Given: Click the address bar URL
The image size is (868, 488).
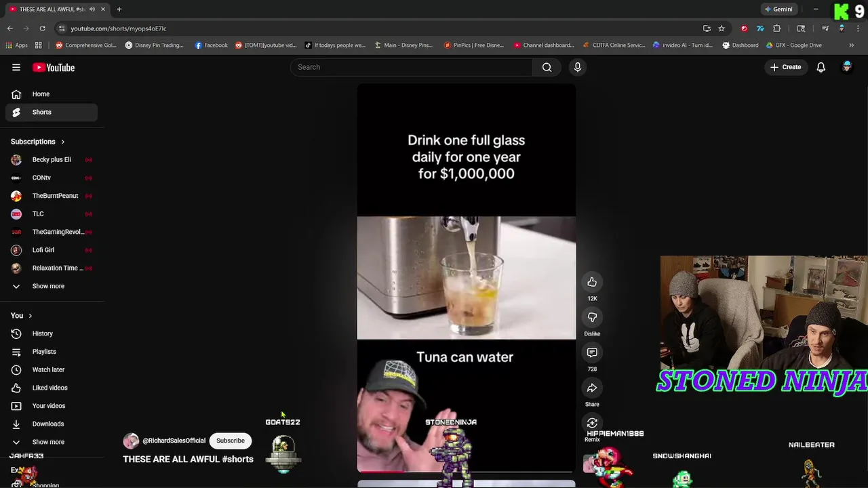Looking at the screenshot, I should point(119,28).
